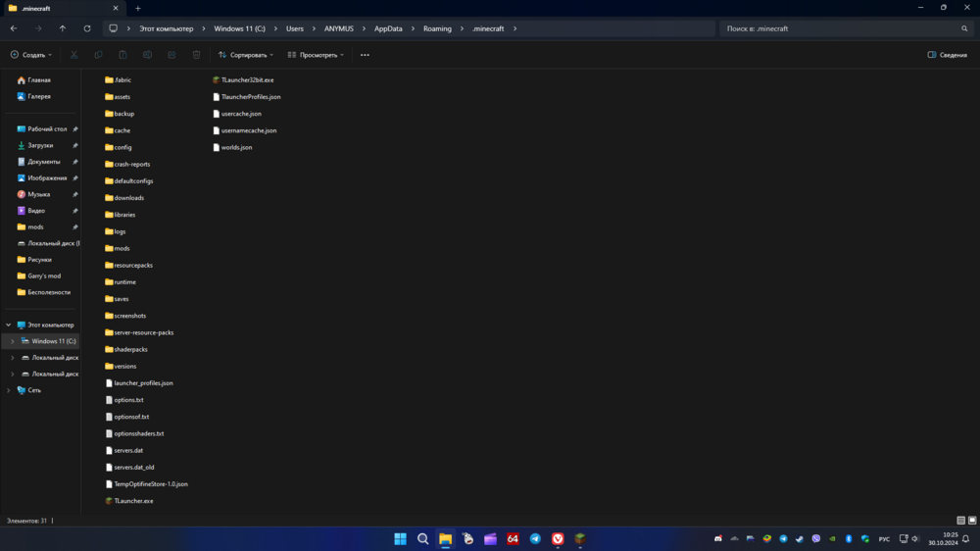Close the .minecraft tab
Image resolution: width=980 pixels, height=551 pixels.
click(116, 8)
